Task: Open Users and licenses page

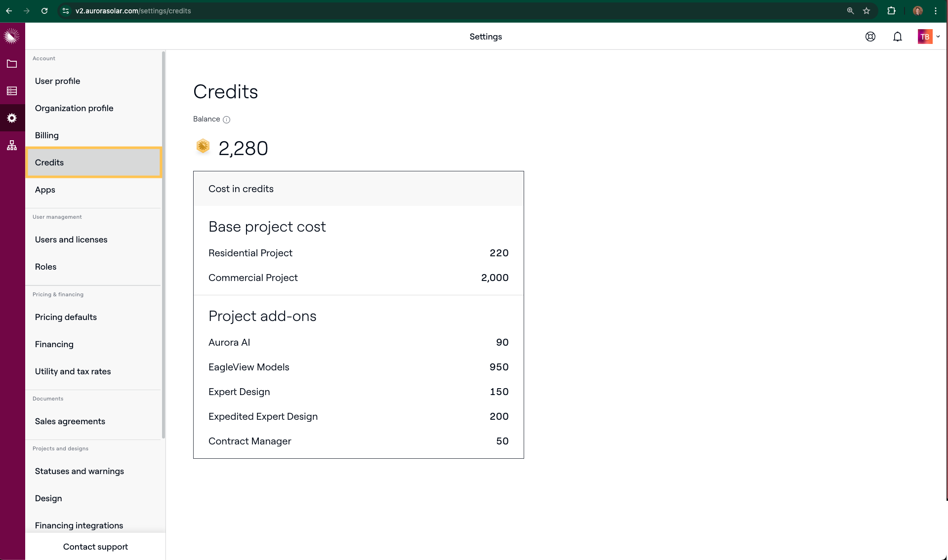Action: 93,240
